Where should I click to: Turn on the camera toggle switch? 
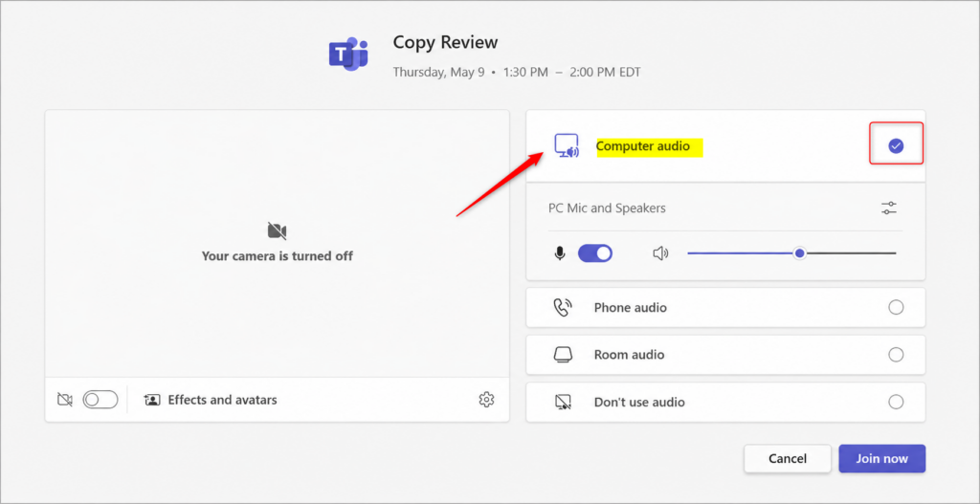pyautogui.click(x=100, y=400)
